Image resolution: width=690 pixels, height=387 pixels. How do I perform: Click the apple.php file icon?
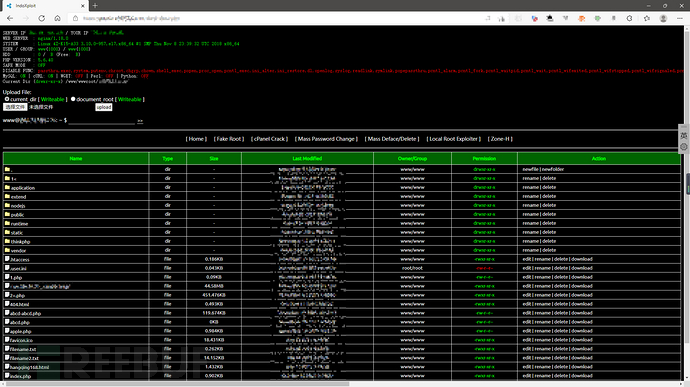point(7,331)
